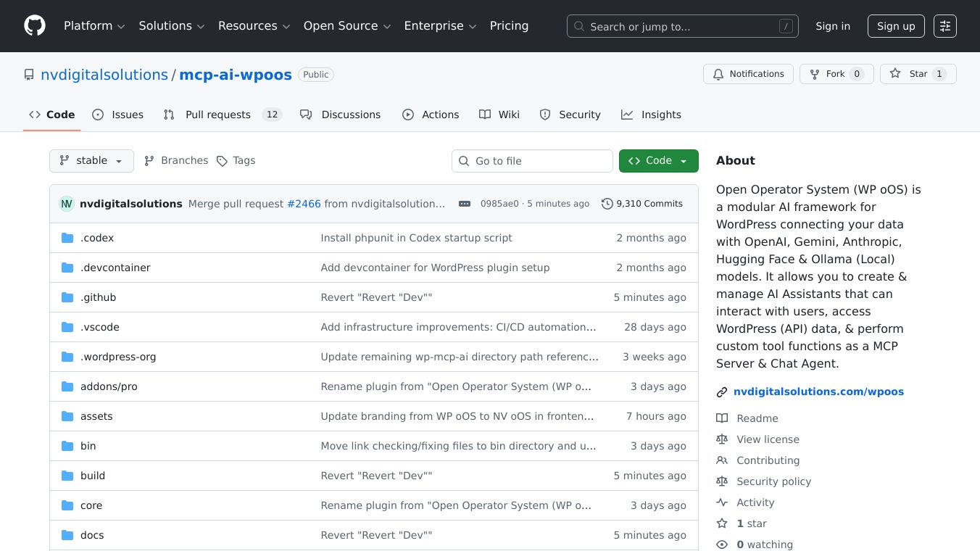Click the Notifications bell button
Image resolution: width=980 pixels, height=551 pixels.
tap(748, 74)
